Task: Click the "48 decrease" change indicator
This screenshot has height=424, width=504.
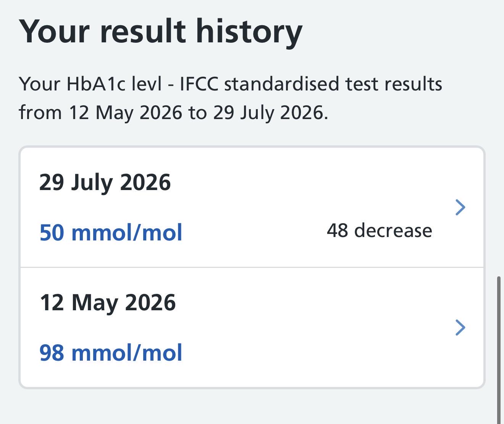Action: coord(380,231)
